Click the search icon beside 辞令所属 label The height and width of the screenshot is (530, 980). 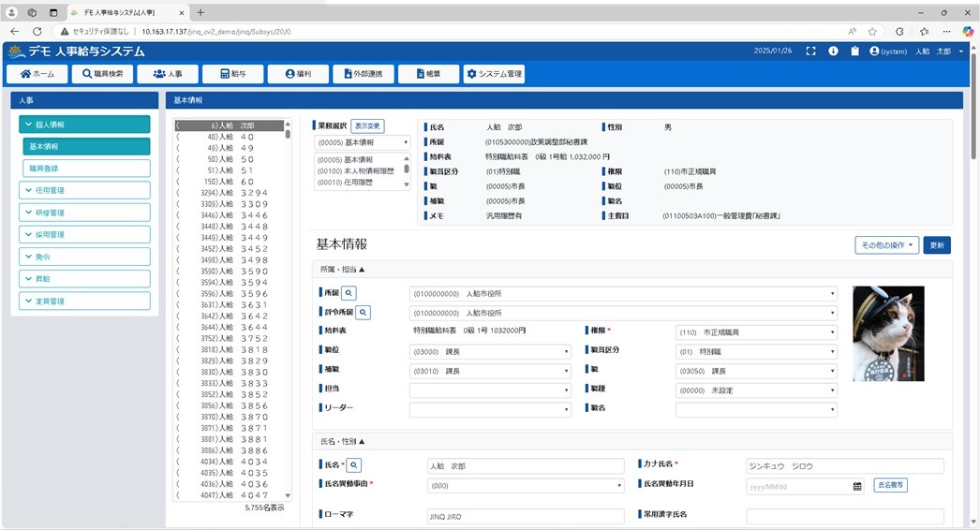(x=363, y=313)
